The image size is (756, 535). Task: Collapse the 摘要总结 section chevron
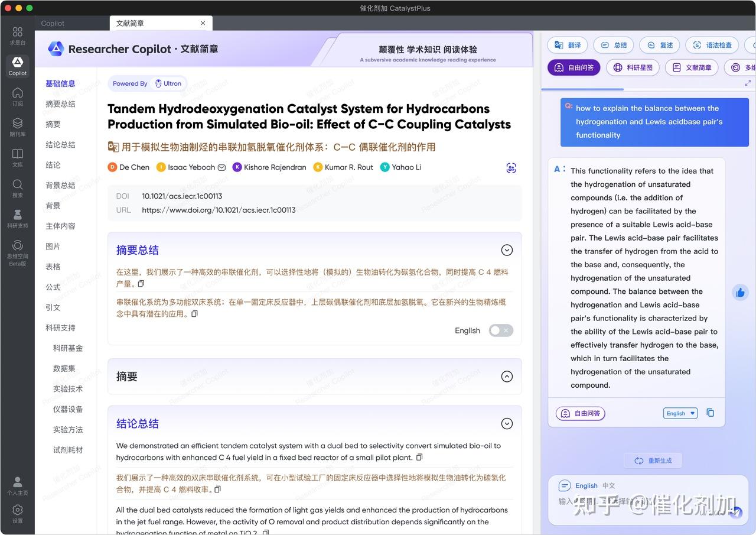[507, 250]
